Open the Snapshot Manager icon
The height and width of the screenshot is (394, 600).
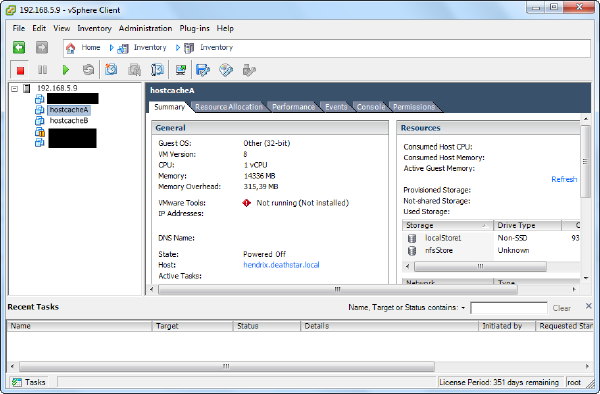click(x=157, y=70)
